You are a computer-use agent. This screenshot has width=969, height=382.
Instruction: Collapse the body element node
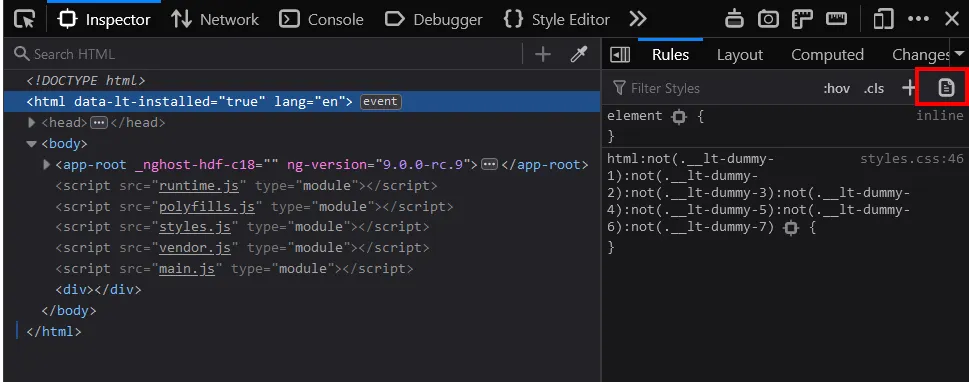click(x=32, y=144)
